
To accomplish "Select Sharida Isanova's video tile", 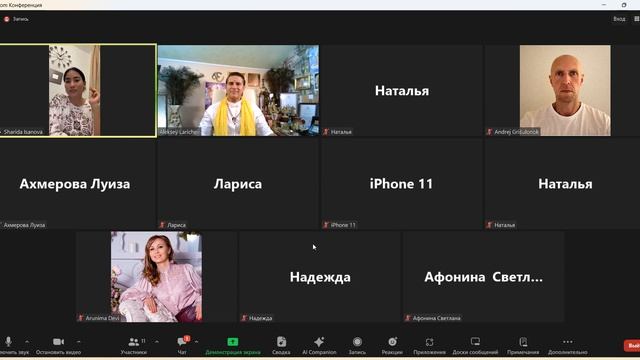I will (x=78, y=90).
